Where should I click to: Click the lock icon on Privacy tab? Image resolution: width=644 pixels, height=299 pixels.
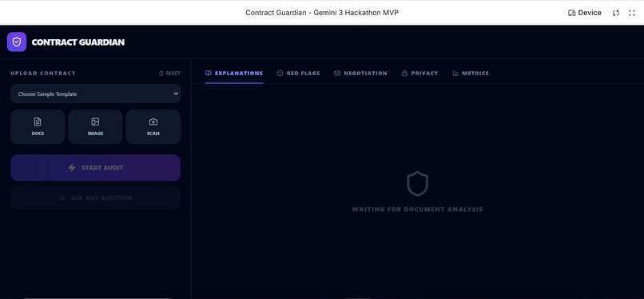(404, 73)
